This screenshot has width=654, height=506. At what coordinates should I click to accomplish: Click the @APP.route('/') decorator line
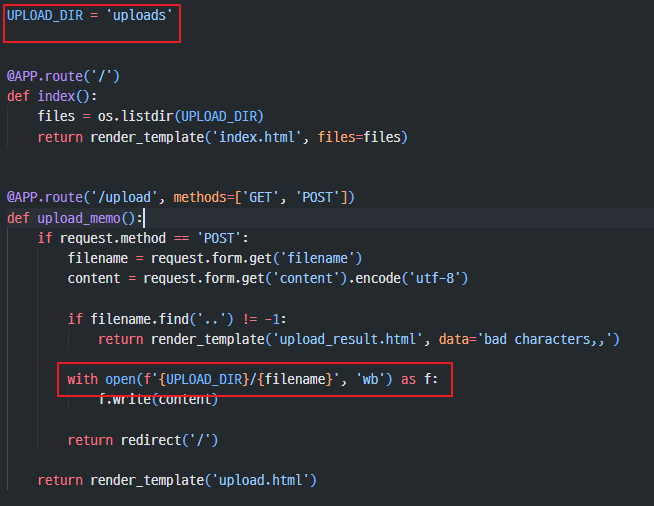(x=63, y=76)
